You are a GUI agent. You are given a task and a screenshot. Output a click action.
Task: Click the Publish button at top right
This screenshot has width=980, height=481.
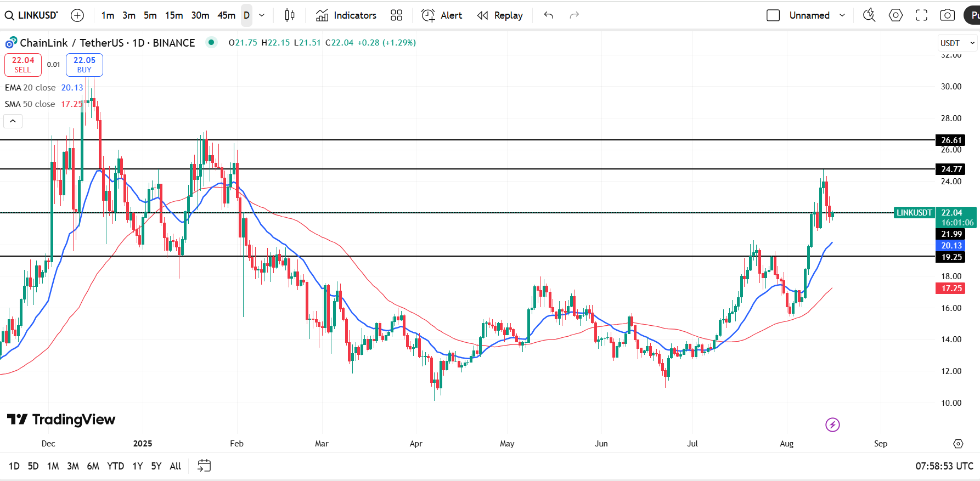(972, 15)
